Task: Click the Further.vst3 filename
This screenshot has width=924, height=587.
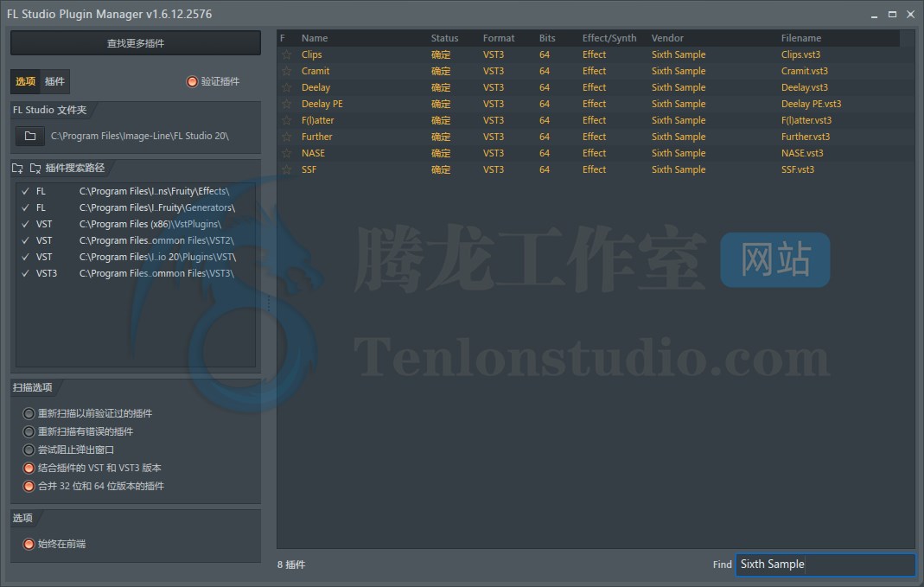Action: pyautogui.click(x=806, y=137)
